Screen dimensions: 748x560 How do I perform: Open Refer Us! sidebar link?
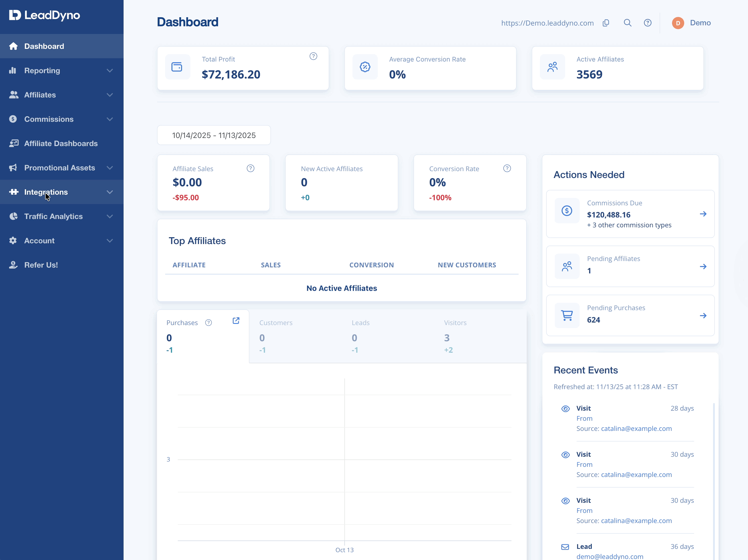click(x=62, y=265)
